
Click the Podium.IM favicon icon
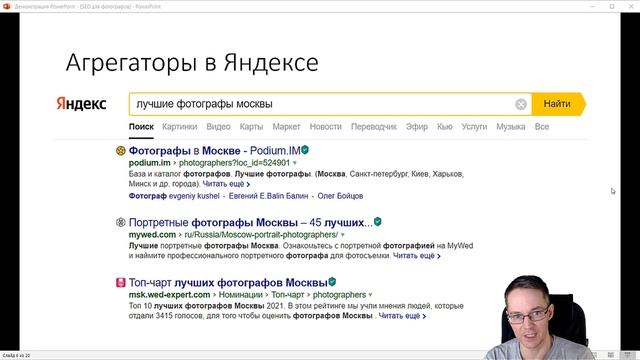click(x=120, y=151)
